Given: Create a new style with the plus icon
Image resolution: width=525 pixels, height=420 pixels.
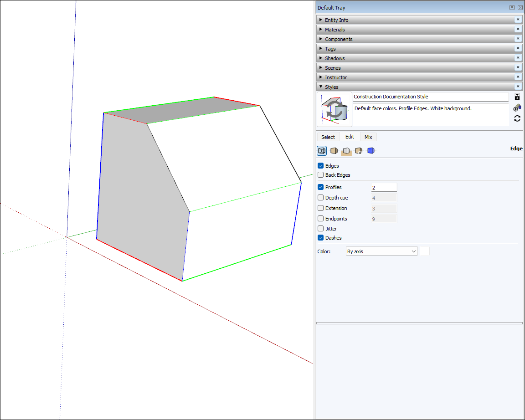Looking at the screenshot, I should click(517, 97).
